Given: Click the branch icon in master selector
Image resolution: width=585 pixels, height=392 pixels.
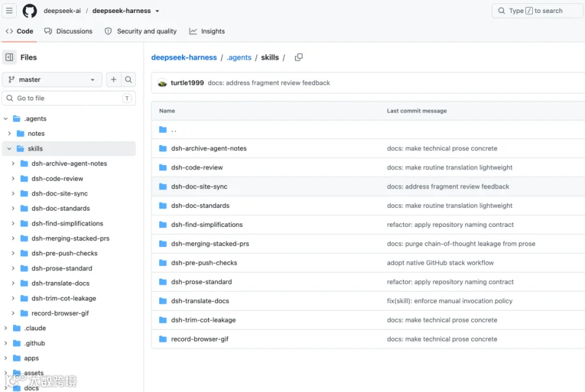Looking at the screenshot, I should point(12,79).
